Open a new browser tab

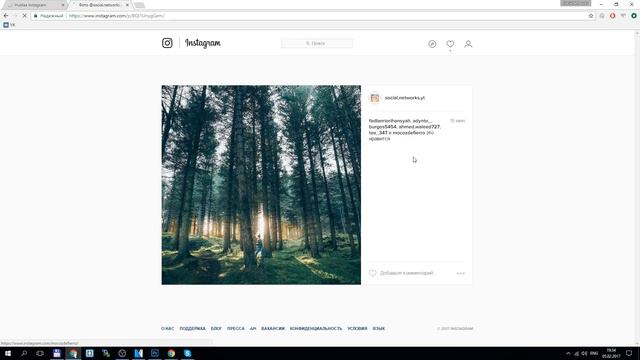(140, 5)
